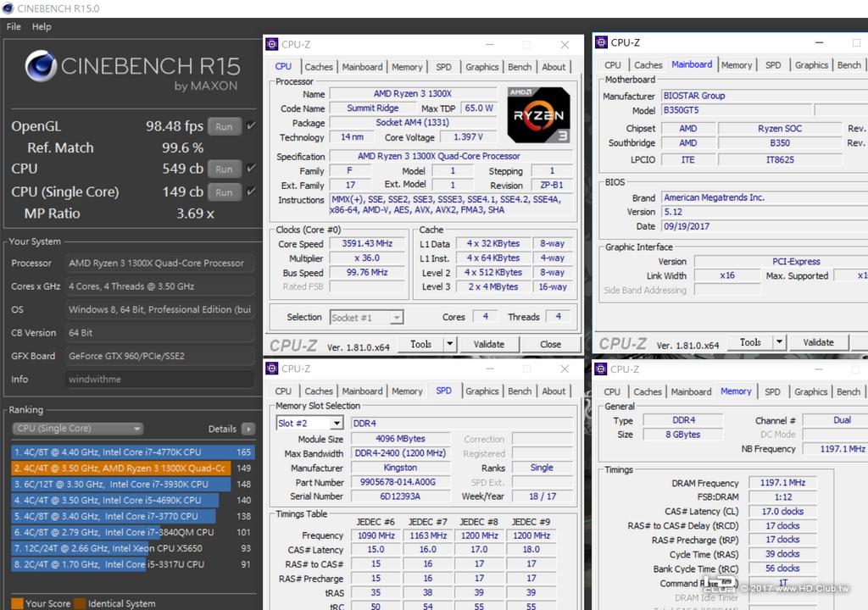This screenshot has height=610, width=868.
Task: Switch to Mainboard tab in top-left CPU-Z window
Action: click(x=362, y=67)
